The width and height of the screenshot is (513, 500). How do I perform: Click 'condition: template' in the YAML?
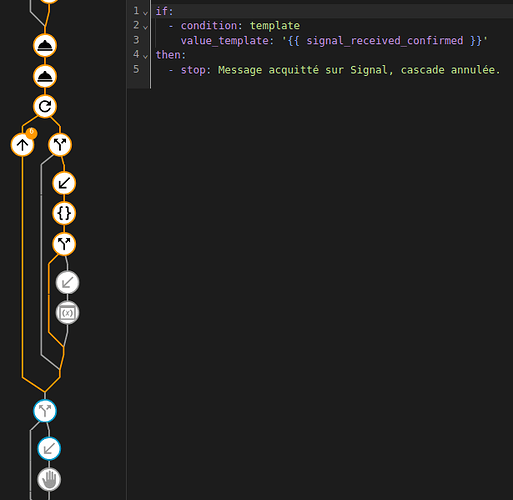[240, 26]
